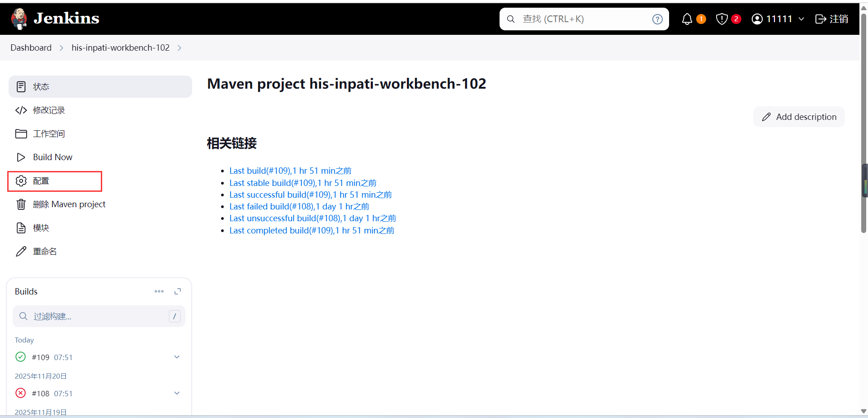This screenshot has height=418, width=868.
Task: Click the user avatar icon beside 11111
Action: pyautogui.click(x=757, y=19)
